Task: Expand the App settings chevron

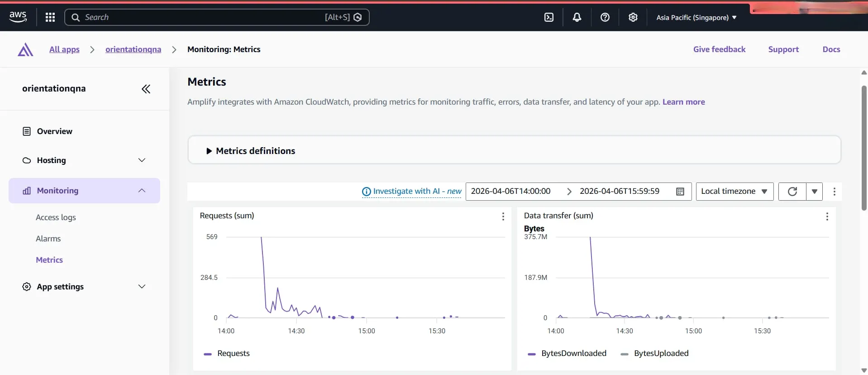Action: 142,287
